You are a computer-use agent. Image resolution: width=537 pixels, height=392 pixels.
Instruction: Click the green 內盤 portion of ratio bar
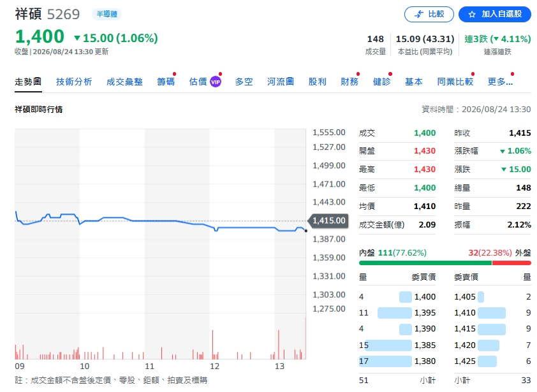pos(425,263)
